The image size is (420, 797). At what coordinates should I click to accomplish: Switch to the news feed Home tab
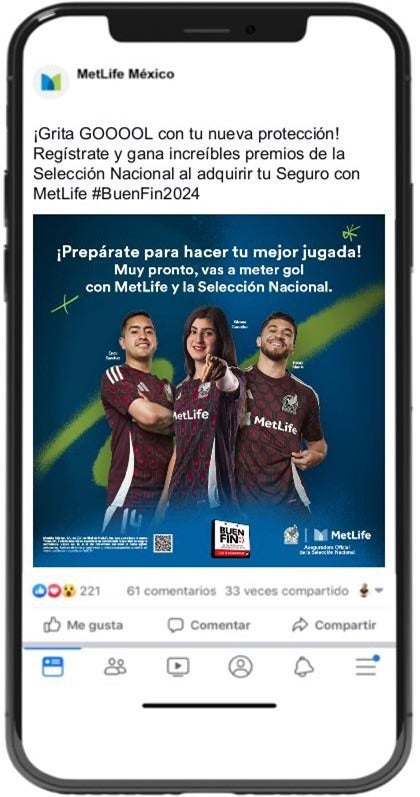(x=53, y=666)
